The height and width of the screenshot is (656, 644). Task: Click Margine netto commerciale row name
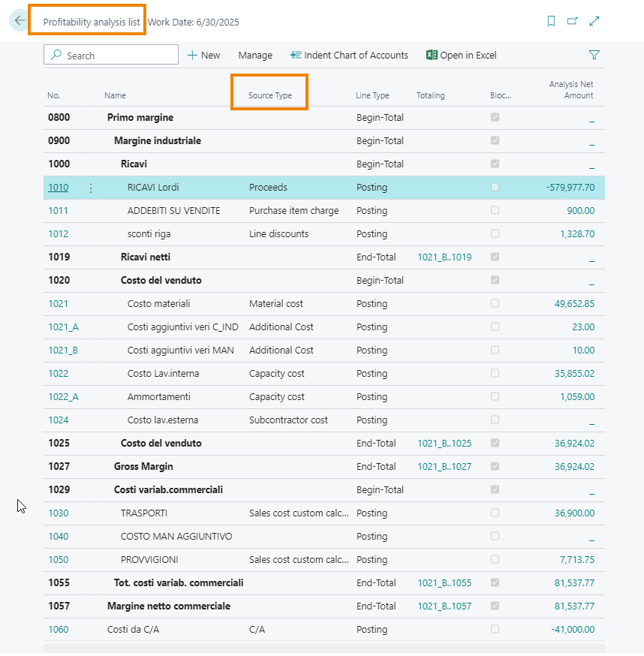[x=169, y=606]
